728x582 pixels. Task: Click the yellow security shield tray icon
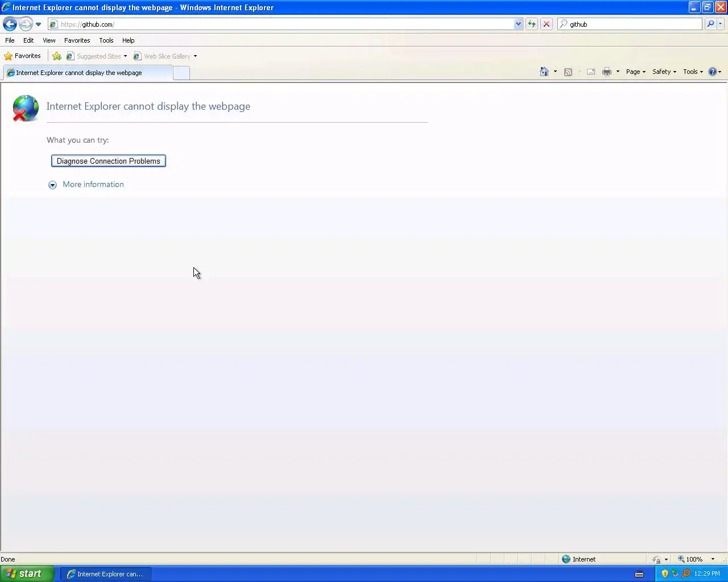[x=665, y=573]
